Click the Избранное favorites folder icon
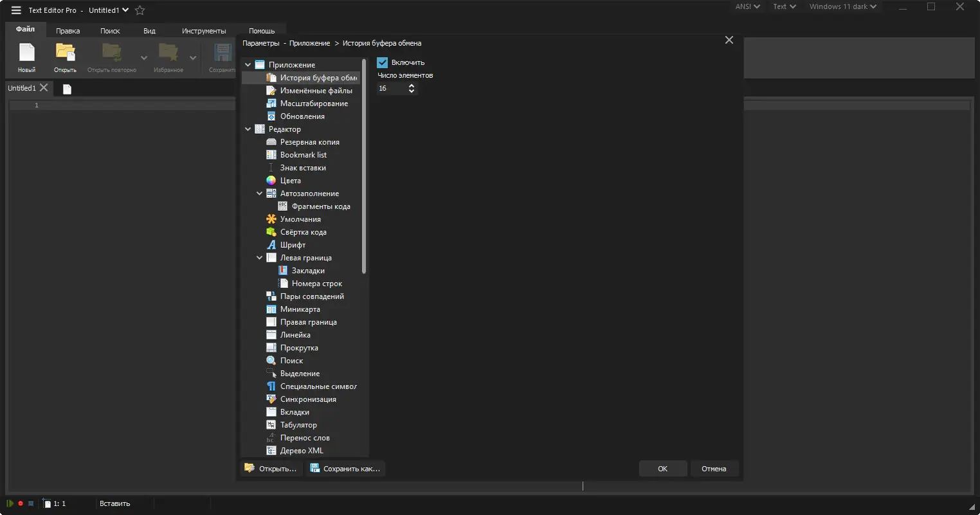 [x=168, y=52]
